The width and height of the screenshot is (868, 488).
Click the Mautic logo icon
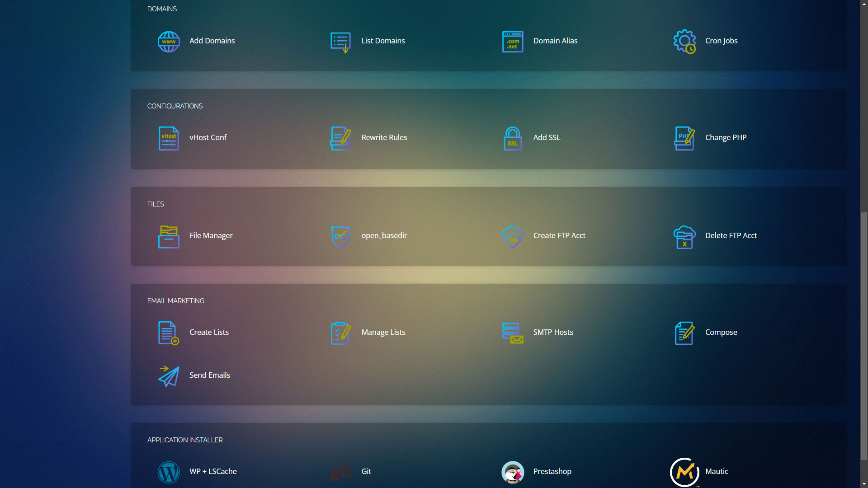[x=684, y=472]
